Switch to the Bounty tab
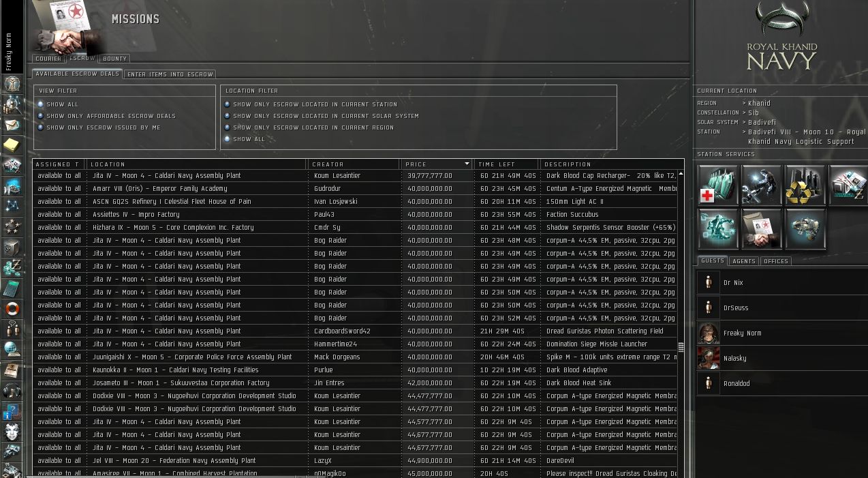The image size is (868, 478). 114,59
